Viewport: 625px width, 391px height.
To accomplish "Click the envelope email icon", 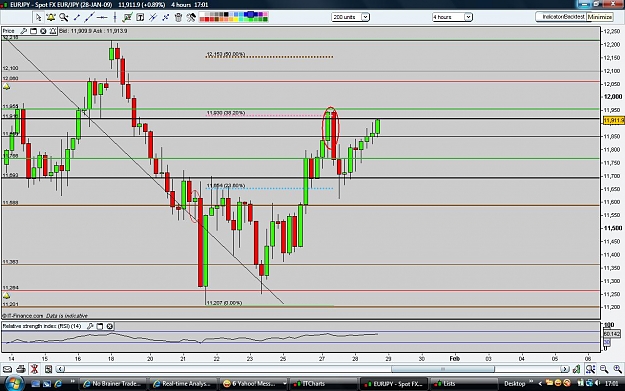I will [x=7, y=369].
